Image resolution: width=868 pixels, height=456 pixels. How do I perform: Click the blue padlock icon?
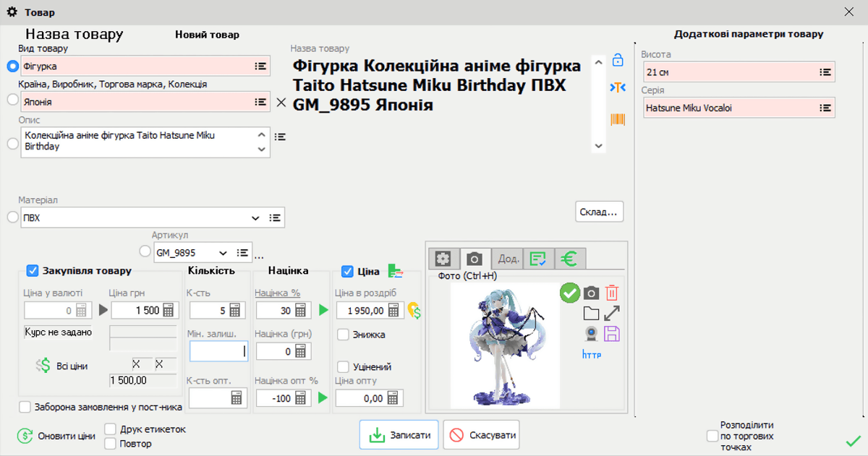click(618, 60)
